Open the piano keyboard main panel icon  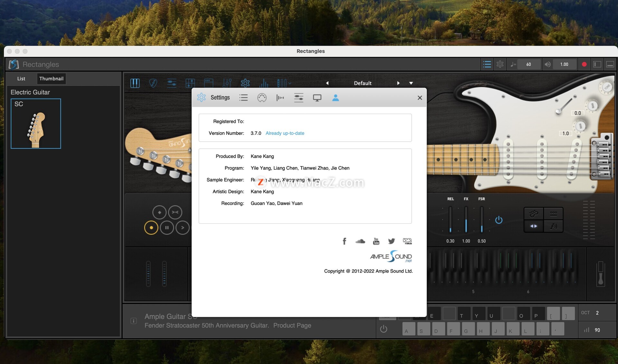point(135,83)
